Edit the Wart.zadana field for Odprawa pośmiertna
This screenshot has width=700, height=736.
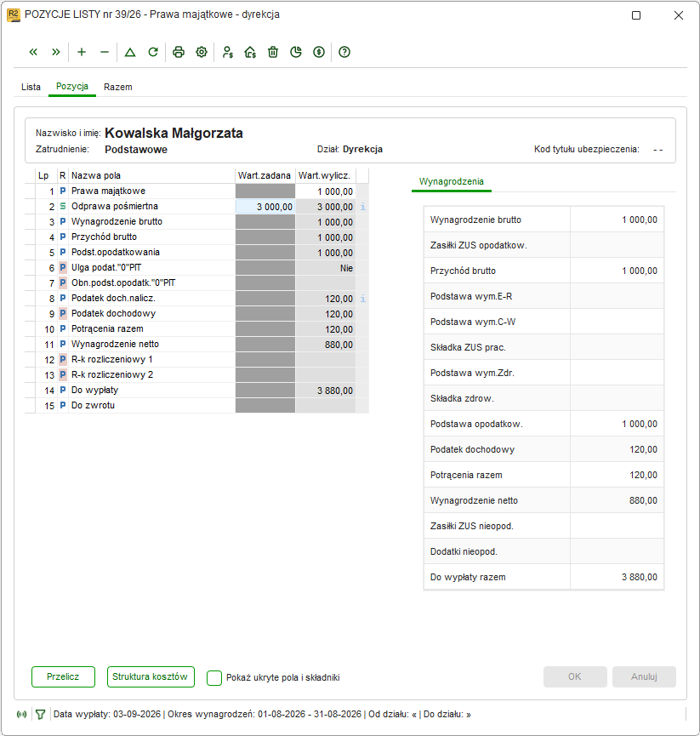pyautogui.click(x=265, y=207)
